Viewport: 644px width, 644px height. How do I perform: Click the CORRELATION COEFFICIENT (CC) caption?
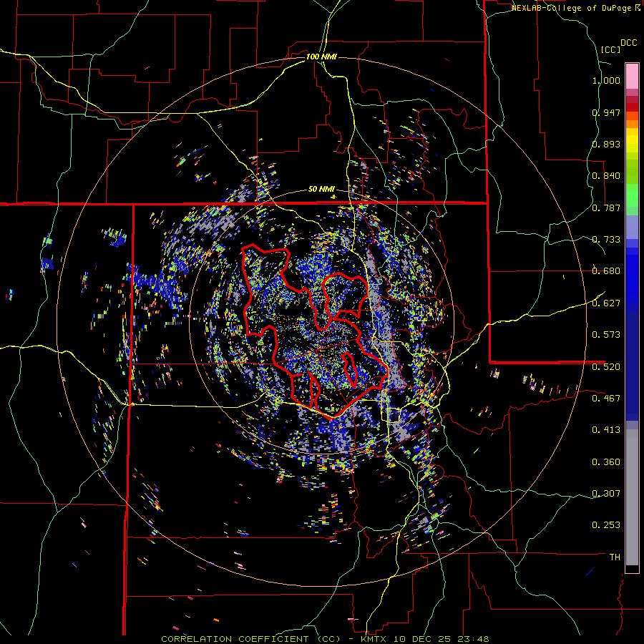pos(250,639)
